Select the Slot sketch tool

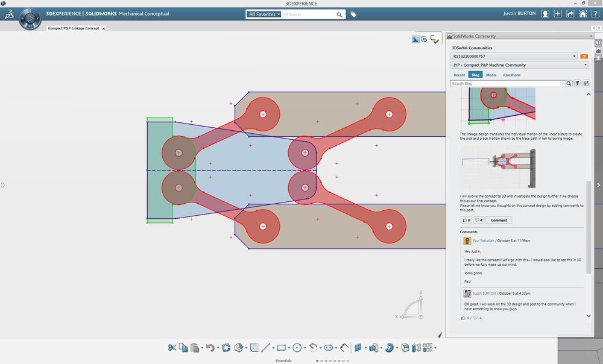coord(329,348)
